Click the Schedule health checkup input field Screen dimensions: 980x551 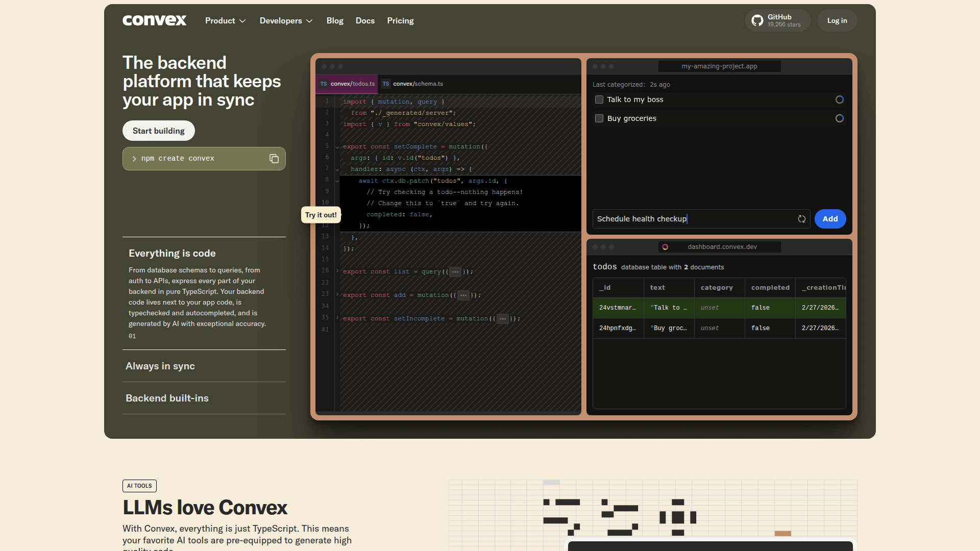pos(692,219)
